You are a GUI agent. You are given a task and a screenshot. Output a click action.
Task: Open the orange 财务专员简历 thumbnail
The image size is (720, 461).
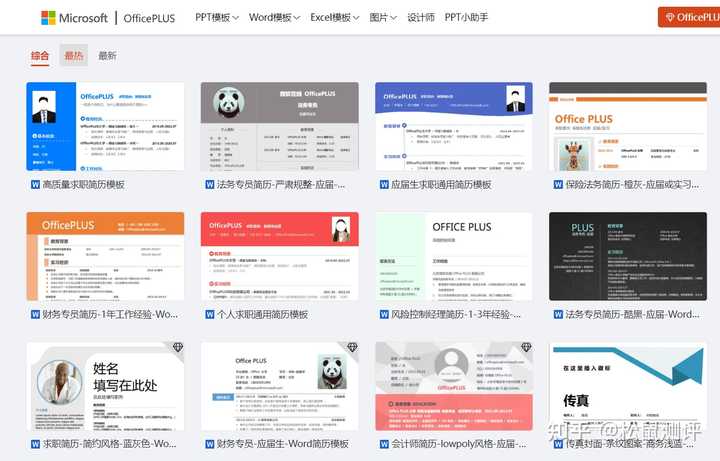105,256
